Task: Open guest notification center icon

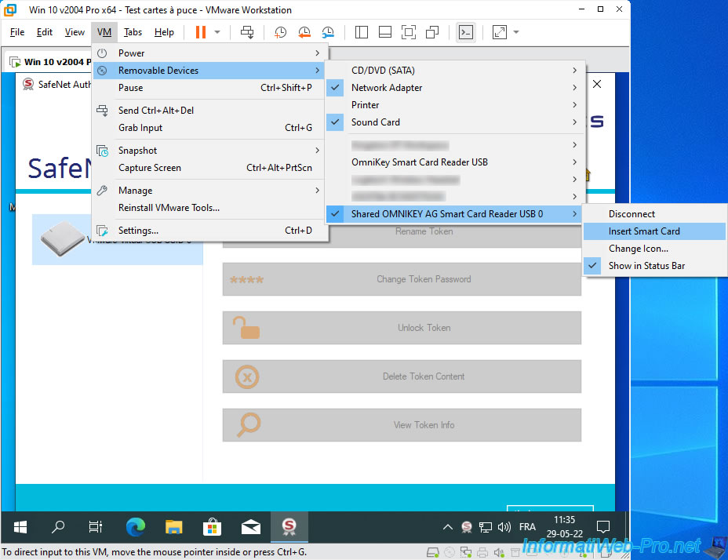Action: [x=603, y=526]
